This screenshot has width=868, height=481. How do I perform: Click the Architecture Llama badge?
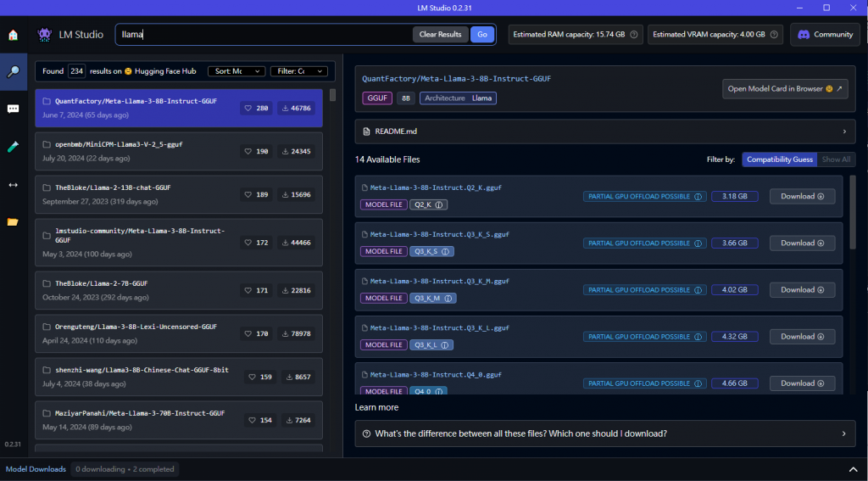click(x=459, y=98)
